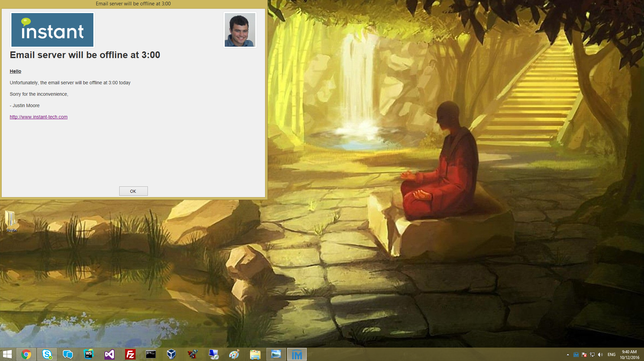This screenshot has height=361, width=644.
Task: Launch Visual Studio from taskbar
Action: tap(110, 354)
